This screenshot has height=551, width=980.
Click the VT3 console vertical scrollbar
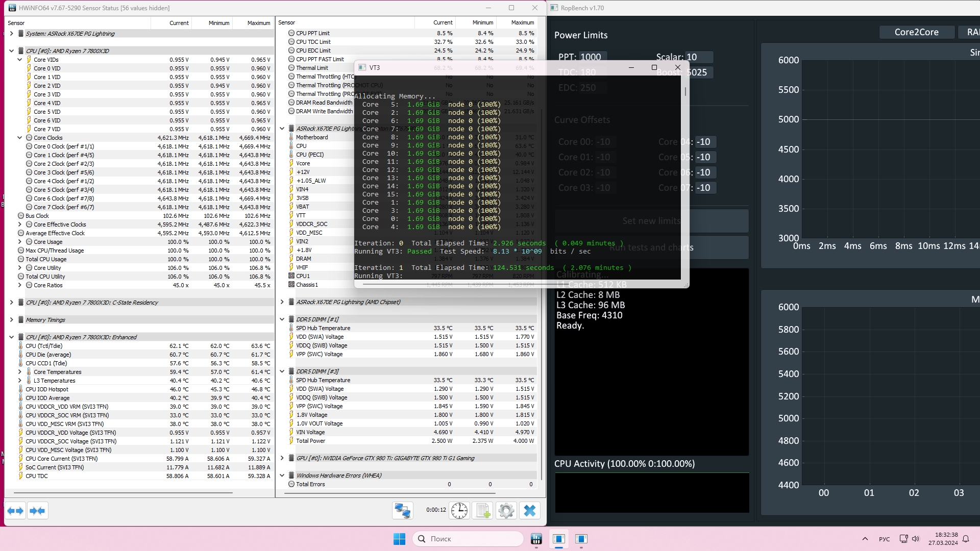tap(685, 92)
